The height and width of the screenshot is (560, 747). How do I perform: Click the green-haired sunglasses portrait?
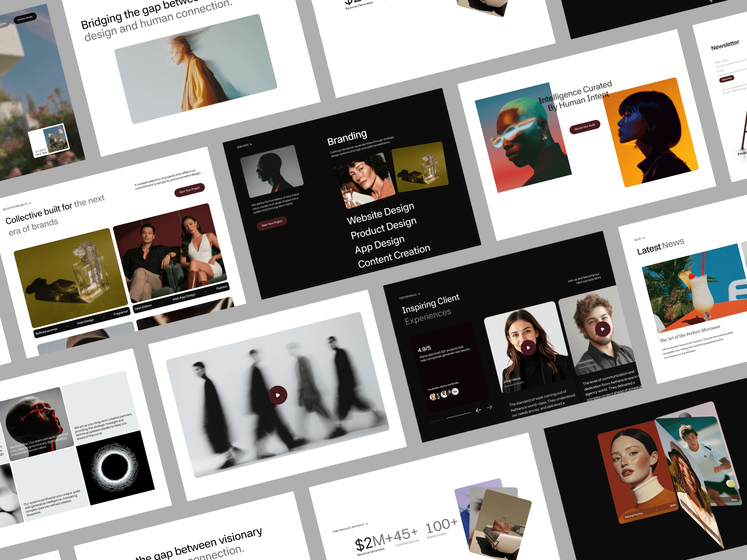tap(523, 138)
